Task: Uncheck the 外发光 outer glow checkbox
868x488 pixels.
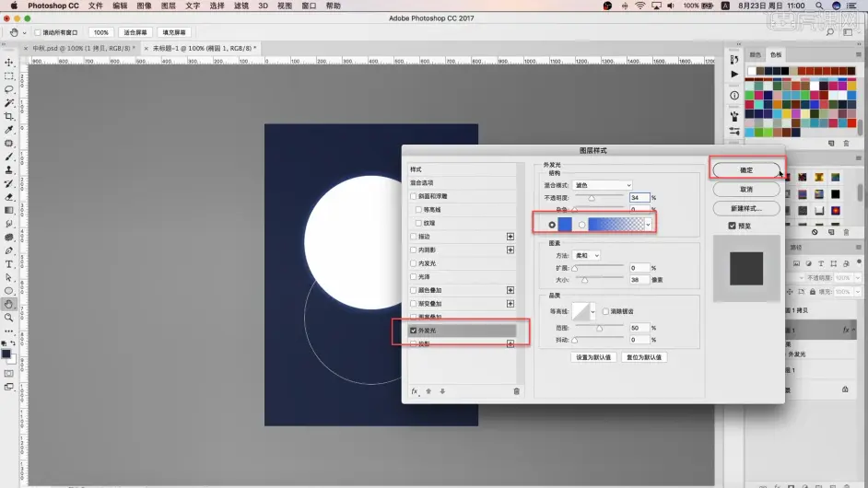Action: point(414,331)
